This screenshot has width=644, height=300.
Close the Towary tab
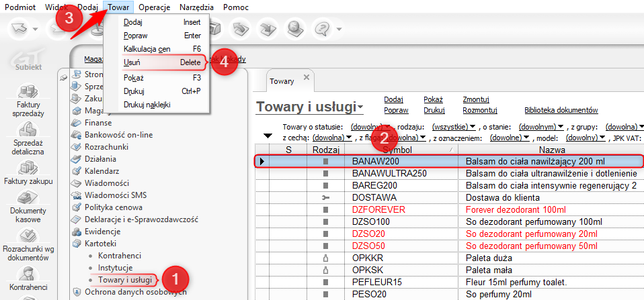[x=306, y=77]
